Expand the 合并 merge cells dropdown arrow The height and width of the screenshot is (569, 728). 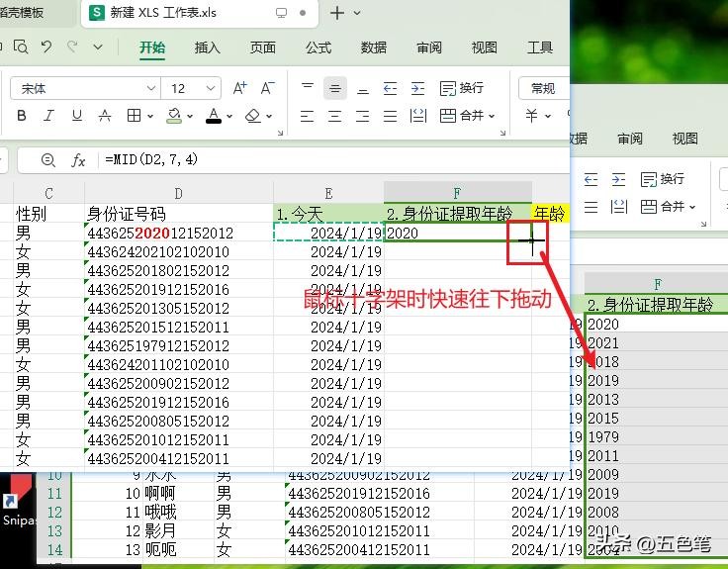click(x=492, y=116)
